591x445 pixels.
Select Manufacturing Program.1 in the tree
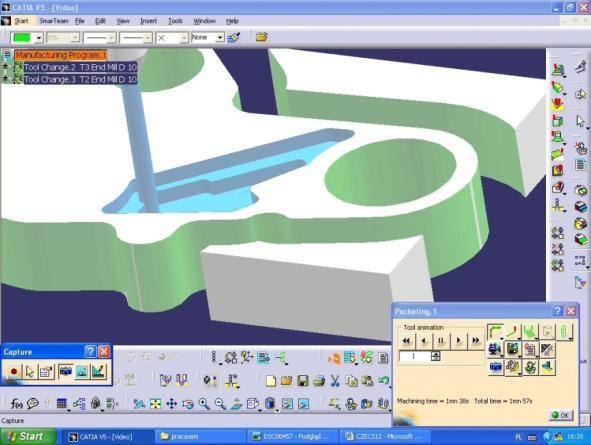pos(61,55)
